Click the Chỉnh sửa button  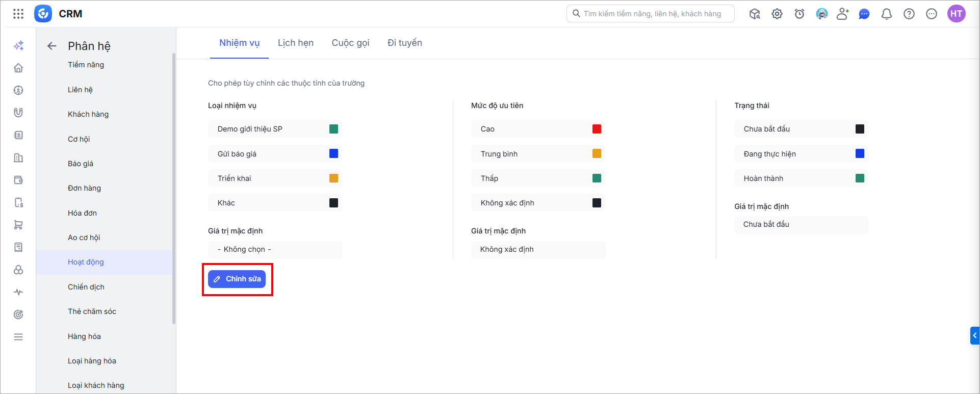237,279
